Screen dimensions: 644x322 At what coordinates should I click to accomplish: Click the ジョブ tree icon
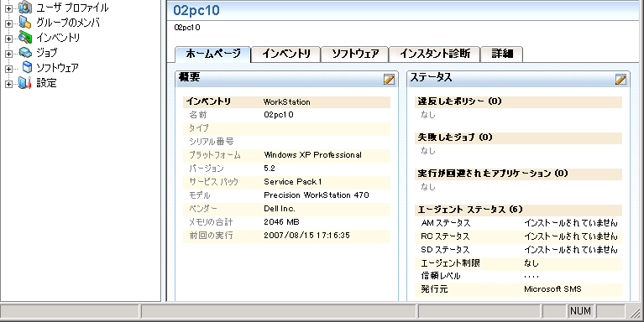click(x=25, y=53)
